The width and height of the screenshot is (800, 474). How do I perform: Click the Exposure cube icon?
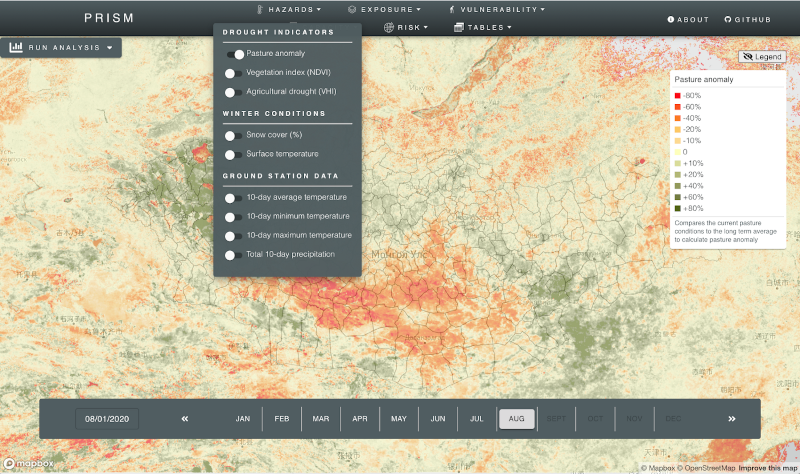352,9
